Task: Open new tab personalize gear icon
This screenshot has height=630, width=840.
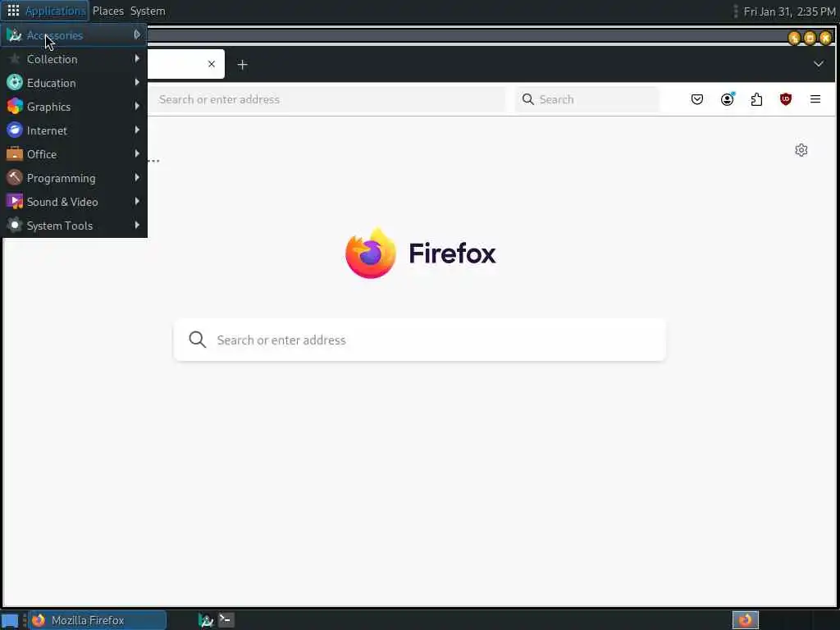Action: pyautogui.click(x=801, y=150)
